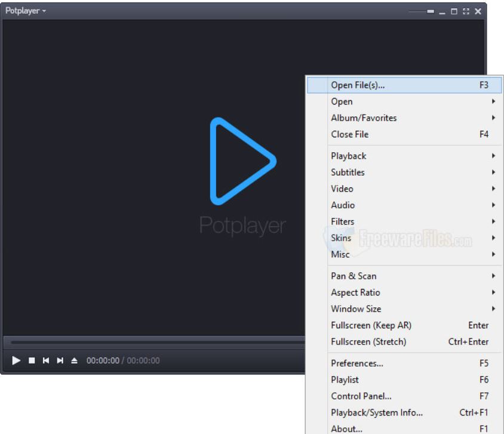Show the Playlist via menu

coord(404,380)
